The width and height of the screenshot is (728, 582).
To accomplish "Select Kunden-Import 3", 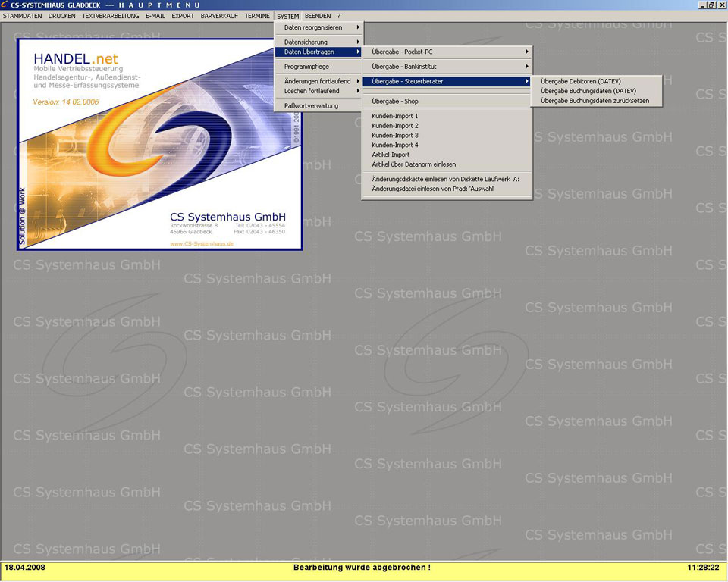I will coord(395,136).
